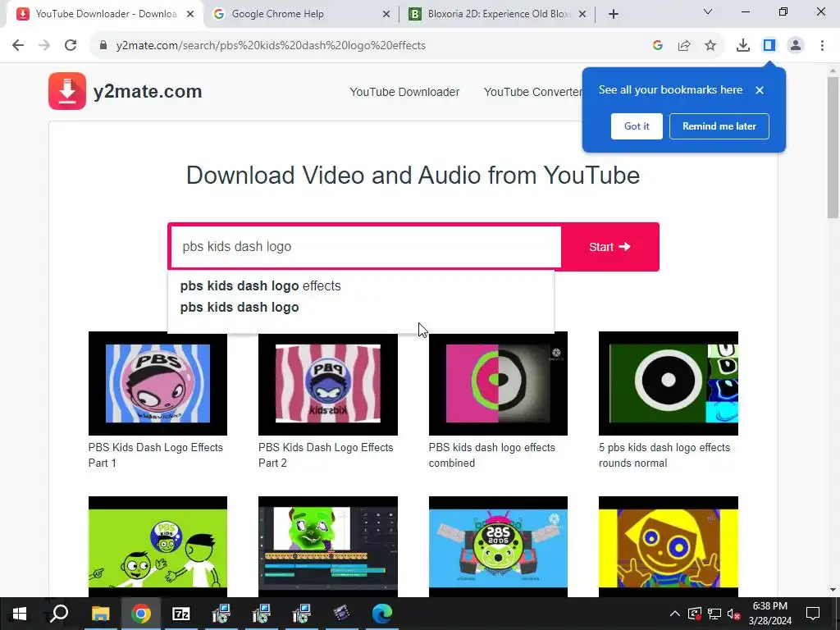This screenshot has height=630, width=840.
Task: Open Microsoft Edge from taskbar
Action: coord(382,614)
